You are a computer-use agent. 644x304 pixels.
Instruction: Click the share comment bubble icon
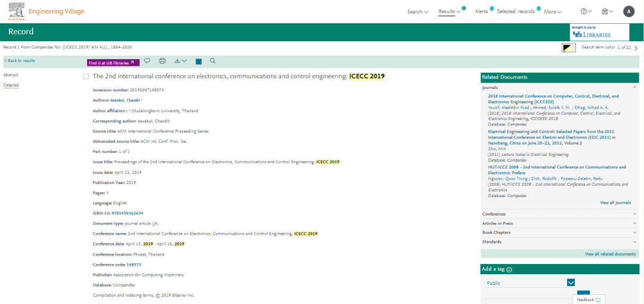coord(147,61)
